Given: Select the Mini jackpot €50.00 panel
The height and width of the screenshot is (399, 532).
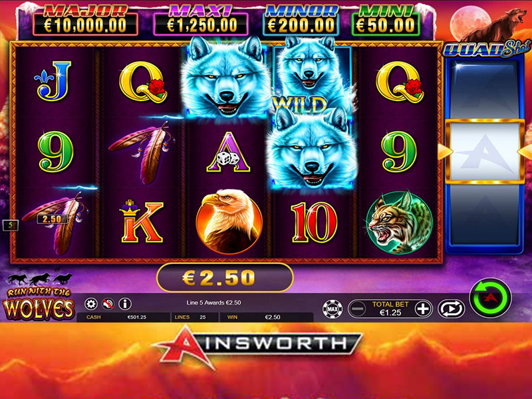Looking at the screenshot, I should [x=386, y=21].
